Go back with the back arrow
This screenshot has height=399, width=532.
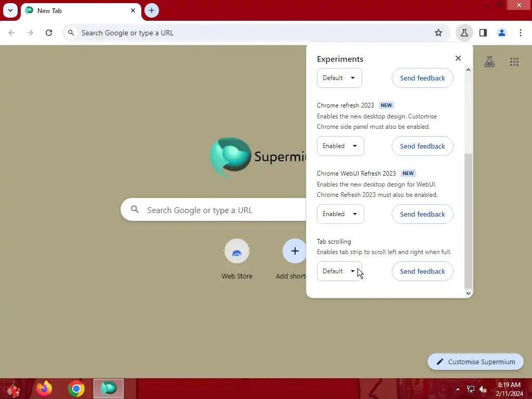[x=11, y=33]
